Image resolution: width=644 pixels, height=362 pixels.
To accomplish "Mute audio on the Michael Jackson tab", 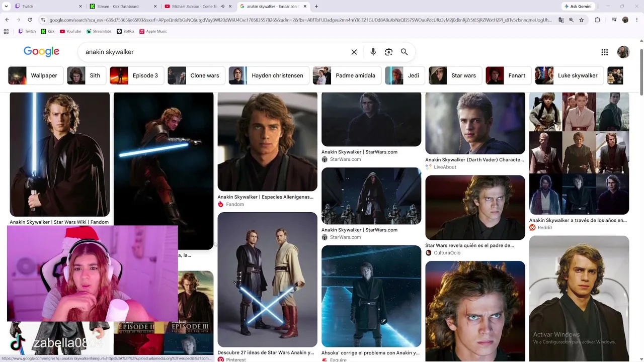I will click(222, 7).
